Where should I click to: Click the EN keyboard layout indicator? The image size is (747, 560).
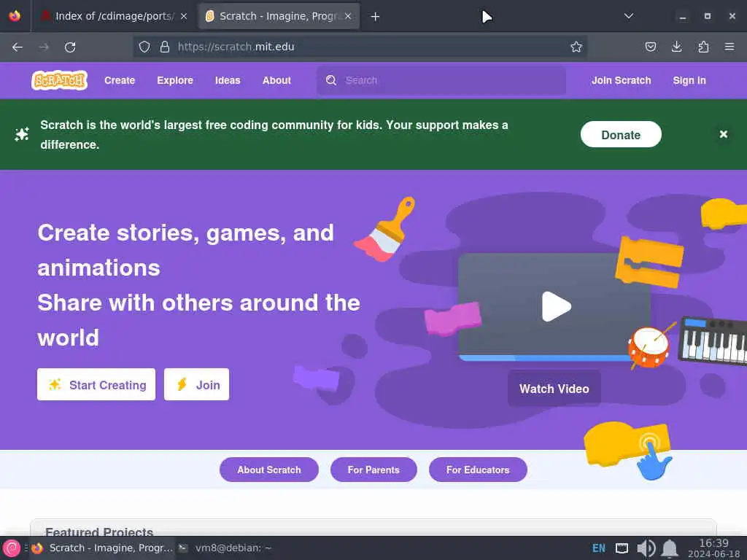(599, 548)
